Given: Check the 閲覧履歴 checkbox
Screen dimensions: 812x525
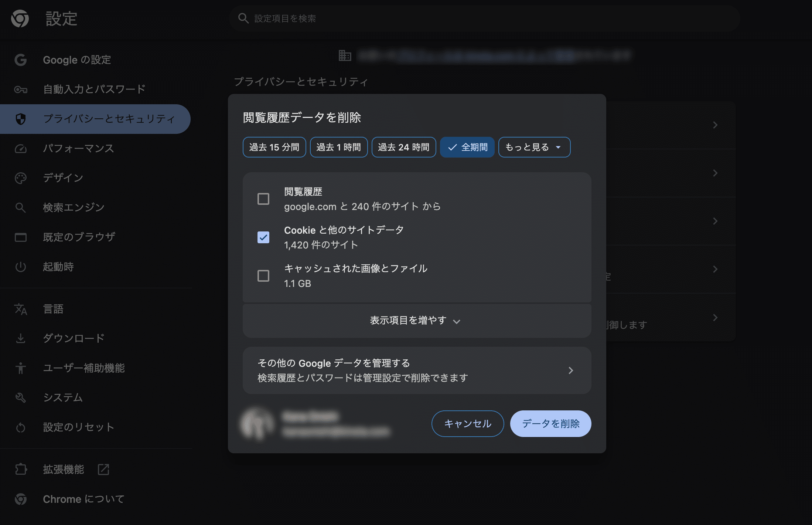Looking at the screenshot, I should click(263, 199).
